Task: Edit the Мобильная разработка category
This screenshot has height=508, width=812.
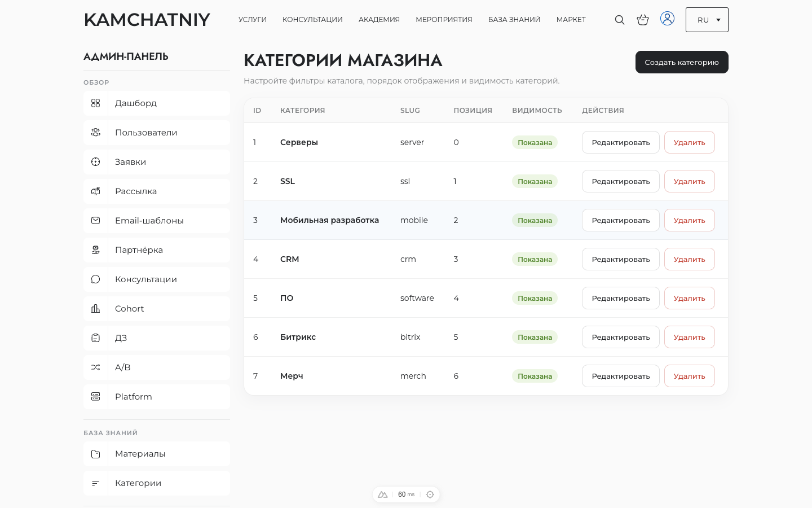Action: (621, 220)
